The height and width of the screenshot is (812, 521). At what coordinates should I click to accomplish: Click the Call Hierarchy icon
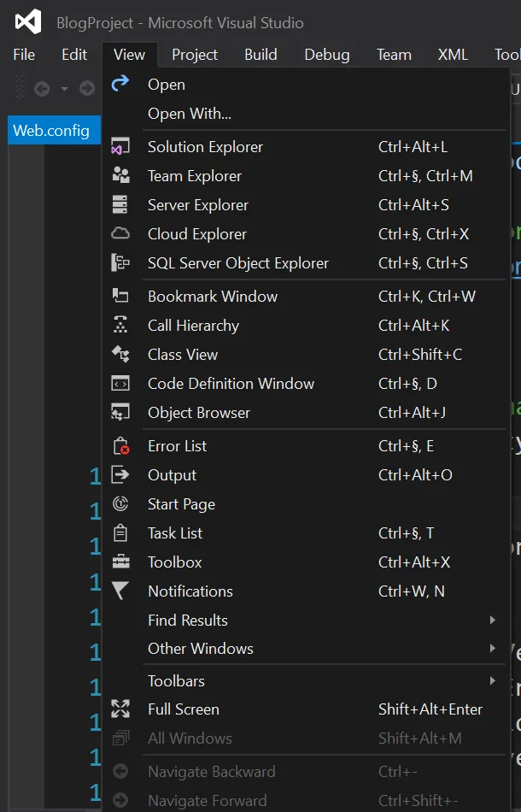point(120,325)
